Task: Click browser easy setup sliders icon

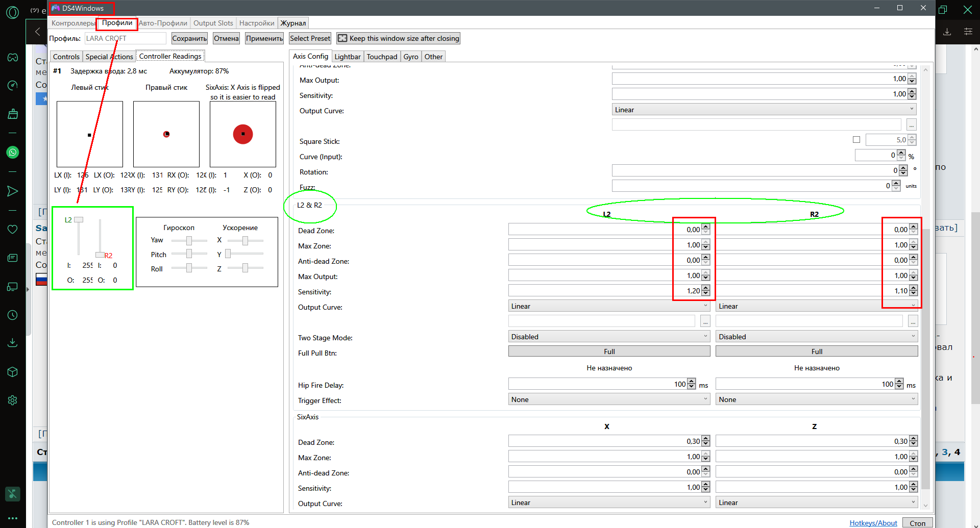Action: 968,32
